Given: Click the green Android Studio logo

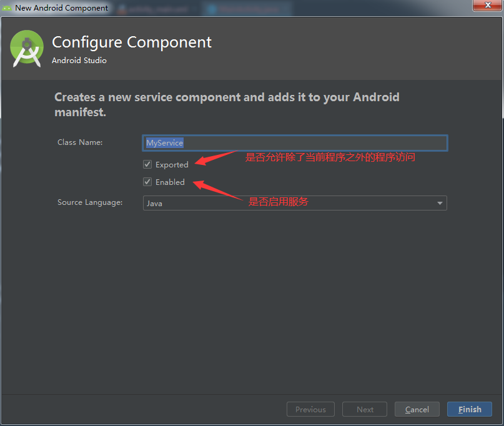Looking at the screenshot, I should coord(27,48).
